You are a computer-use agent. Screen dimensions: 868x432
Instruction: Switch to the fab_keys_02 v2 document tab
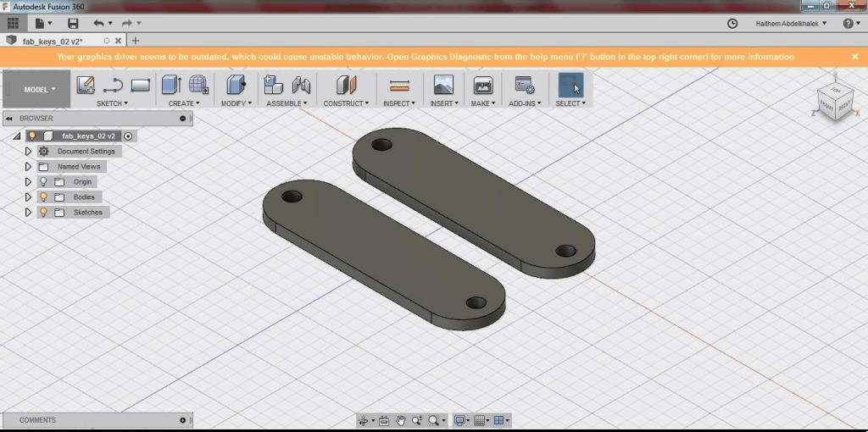53,41
